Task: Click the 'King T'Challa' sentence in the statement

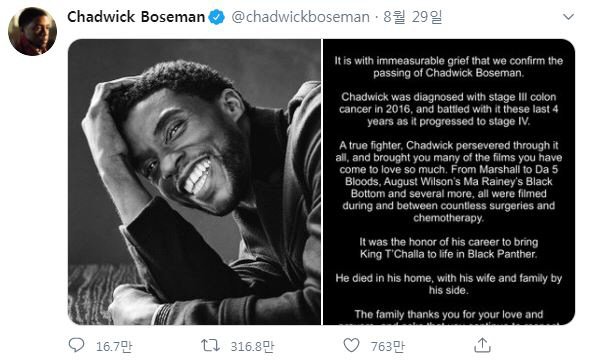Action: pos(449,248)
